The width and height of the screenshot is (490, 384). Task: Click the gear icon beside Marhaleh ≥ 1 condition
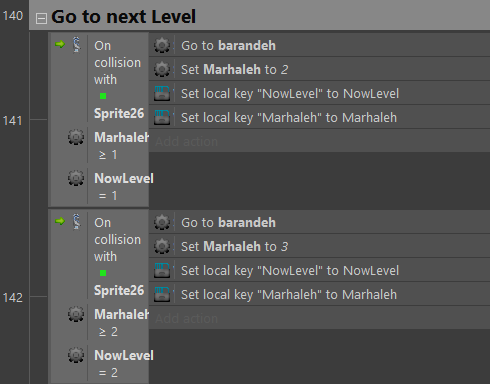click(76, 137)
